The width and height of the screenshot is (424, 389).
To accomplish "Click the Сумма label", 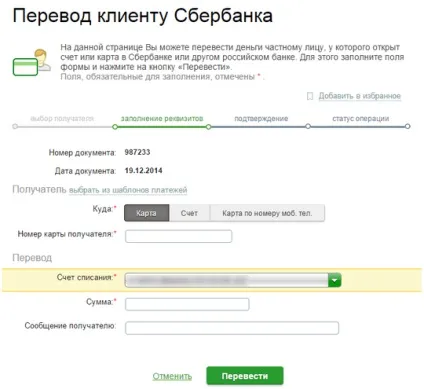I will tap(101, 302).
